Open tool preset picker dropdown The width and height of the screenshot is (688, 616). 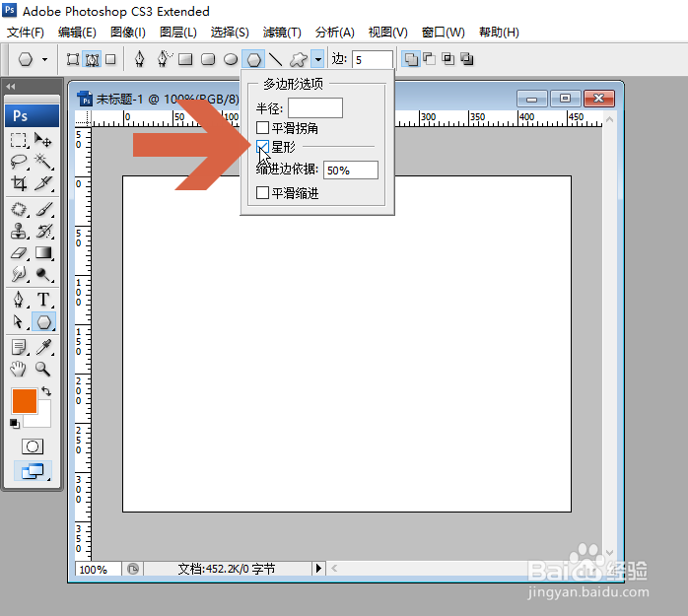[44, 59]
